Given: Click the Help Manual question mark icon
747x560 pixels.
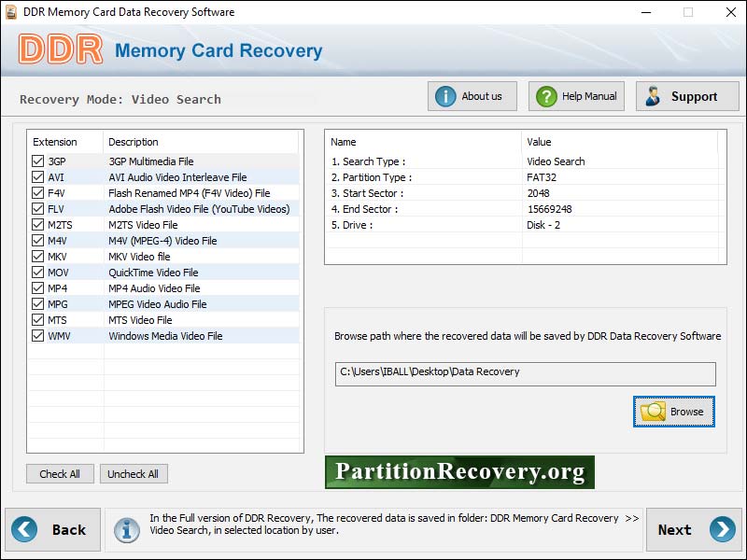Looking at the screenshot, I should [x=546, y=96].
